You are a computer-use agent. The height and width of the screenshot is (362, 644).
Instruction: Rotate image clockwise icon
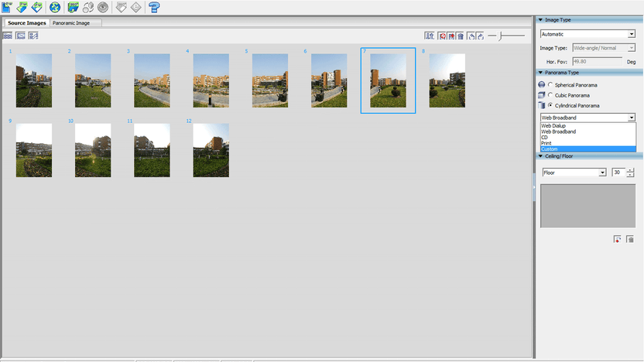[481, 36]
